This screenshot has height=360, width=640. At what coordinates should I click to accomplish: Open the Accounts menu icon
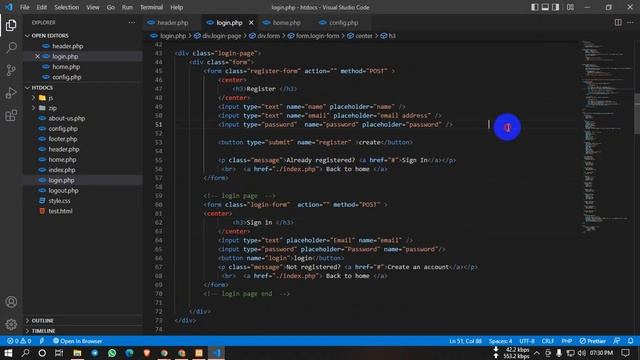pyautogui.click(x=11, y=302)
